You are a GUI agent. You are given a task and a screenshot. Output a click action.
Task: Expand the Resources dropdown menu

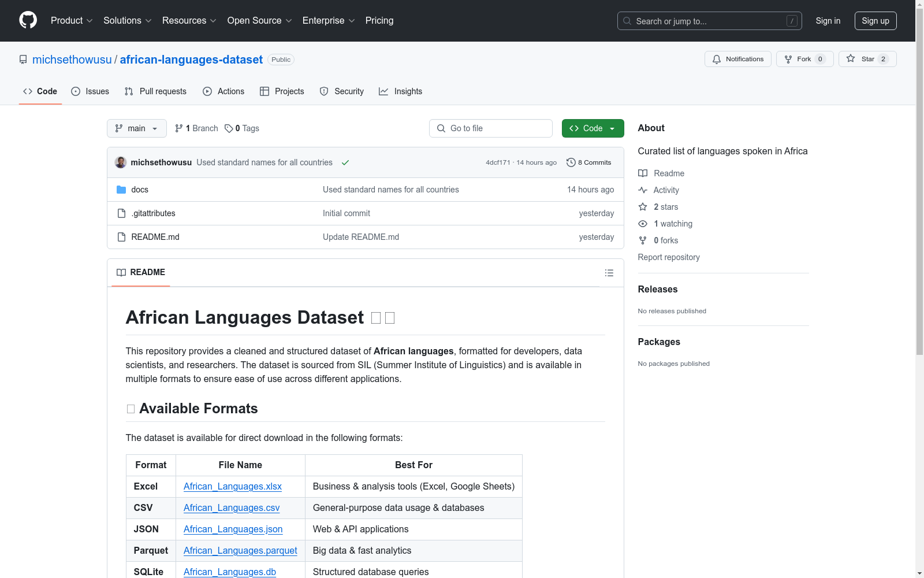[x=189, y=21]
